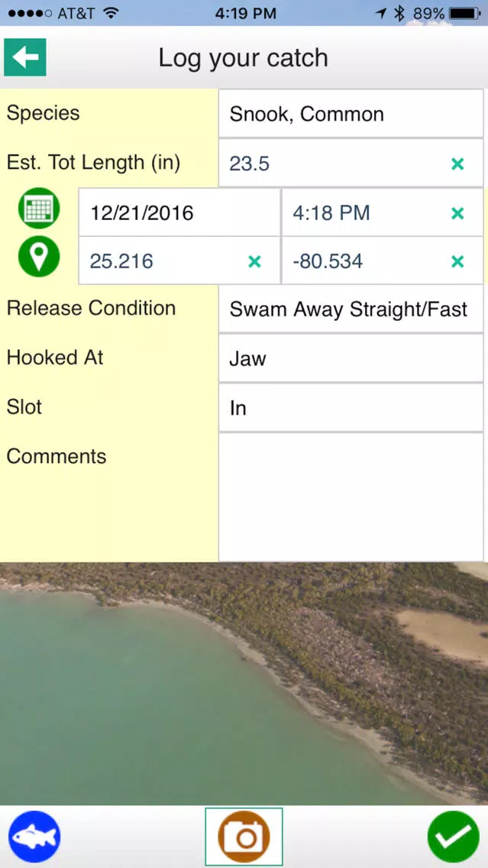
Task: Open the Release Condition dropdown
Action: point(351,309)
